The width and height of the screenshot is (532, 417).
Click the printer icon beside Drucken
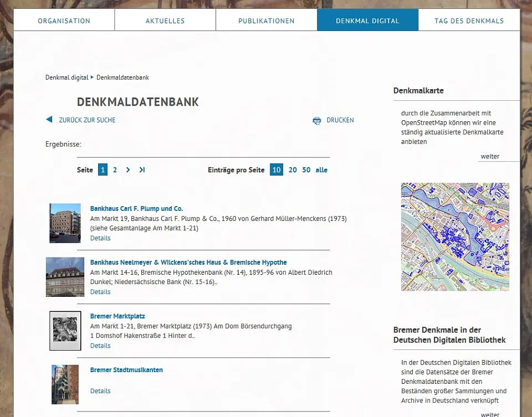pos(317,120)
